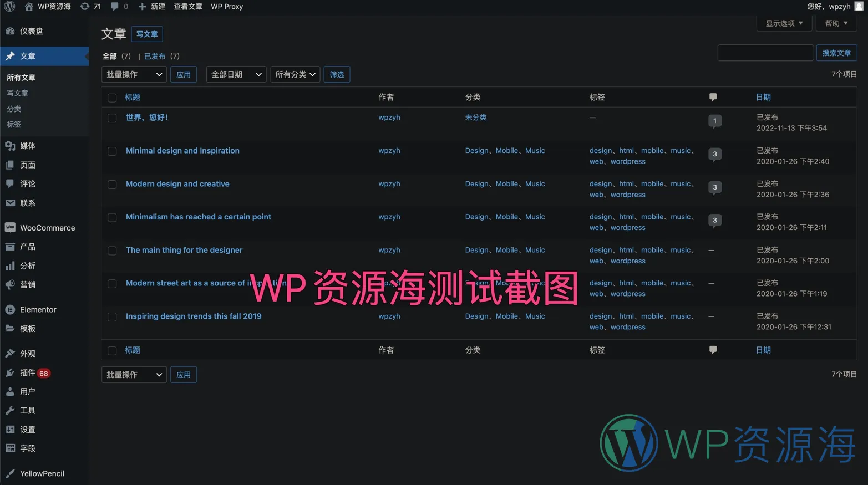This screenshot has width=868, height=485.
Task: Open the 插件 plugins icon
Action: [x=10, y=373]
